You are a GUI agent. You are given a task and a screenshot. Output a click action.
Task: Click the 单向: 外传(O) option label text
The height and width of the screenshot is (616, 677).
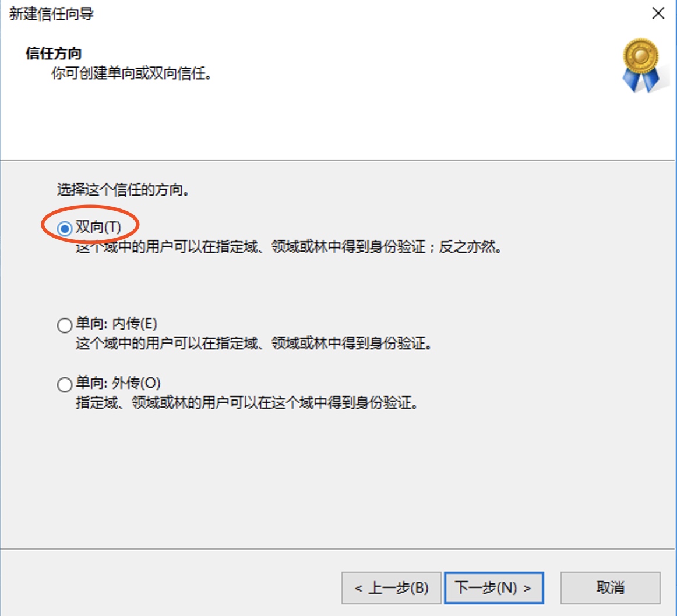(x=118, y=383)
